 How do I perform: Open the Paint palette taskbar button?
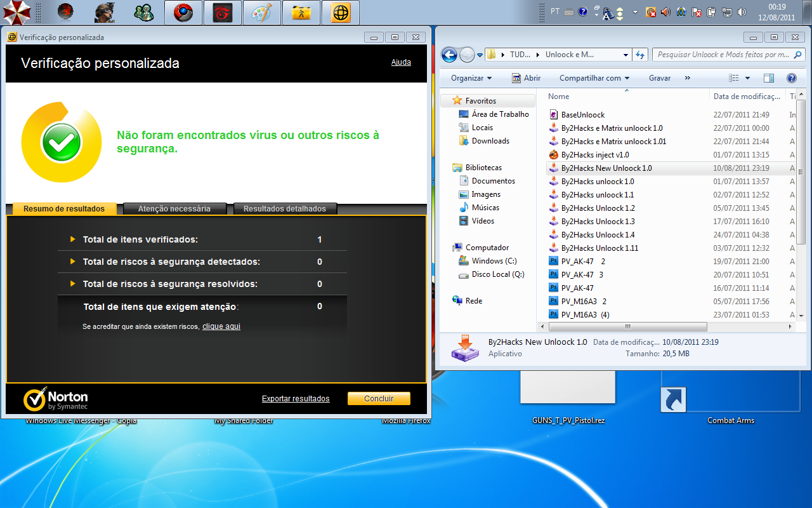(x=262, y=12)
